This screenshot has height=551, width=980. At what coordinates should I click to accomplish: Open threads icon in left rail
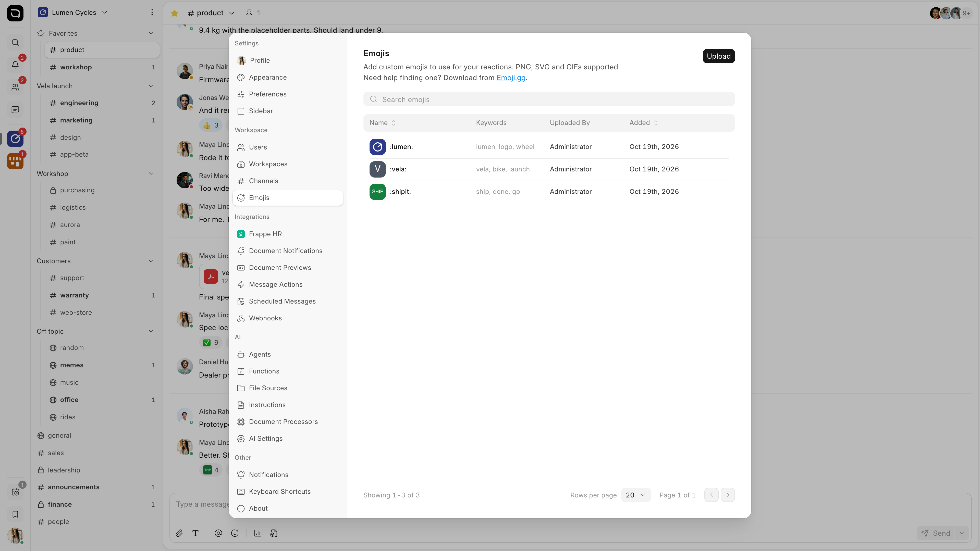15,109
